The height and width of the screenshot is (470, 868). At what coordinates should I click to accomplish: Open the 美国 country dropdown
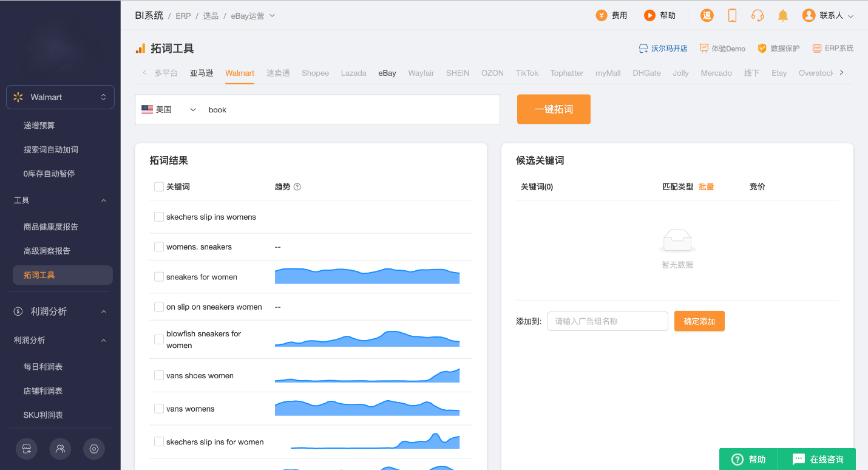pos(170,109)
